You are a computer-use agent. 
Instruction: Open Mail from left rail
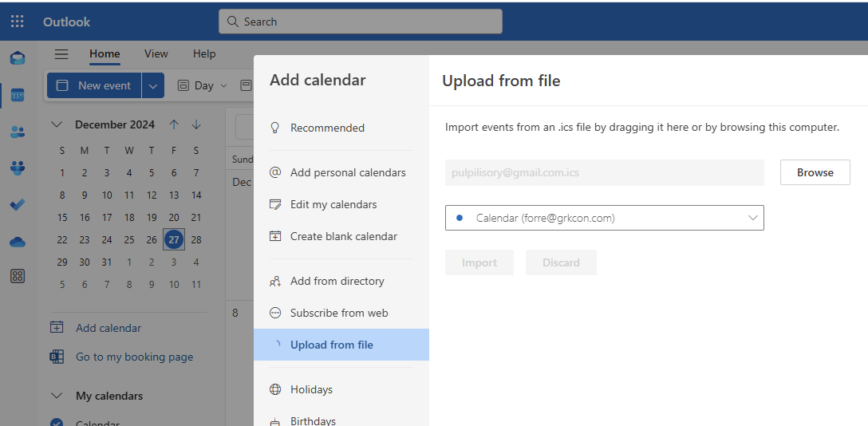tap(18, 57)
